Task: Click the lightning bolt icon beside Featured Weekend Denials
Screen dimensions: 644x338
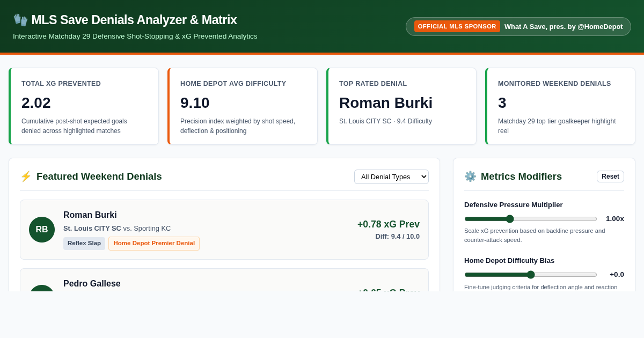Action: [x=26, y=177]
